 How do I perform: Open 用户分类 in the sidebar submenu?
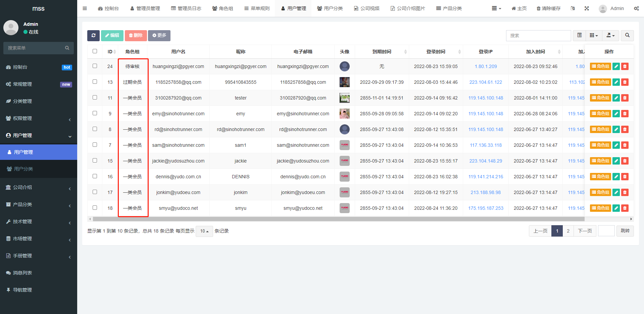point(23,169)
